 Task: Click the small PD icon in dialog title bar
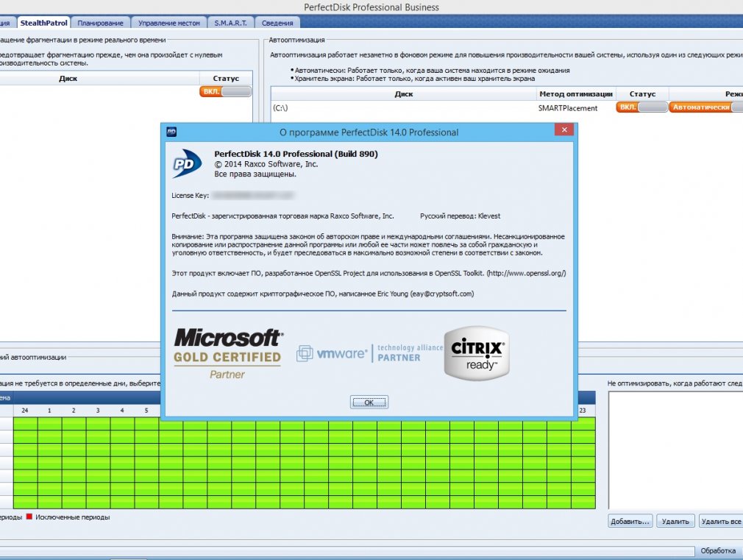(171, 132)
